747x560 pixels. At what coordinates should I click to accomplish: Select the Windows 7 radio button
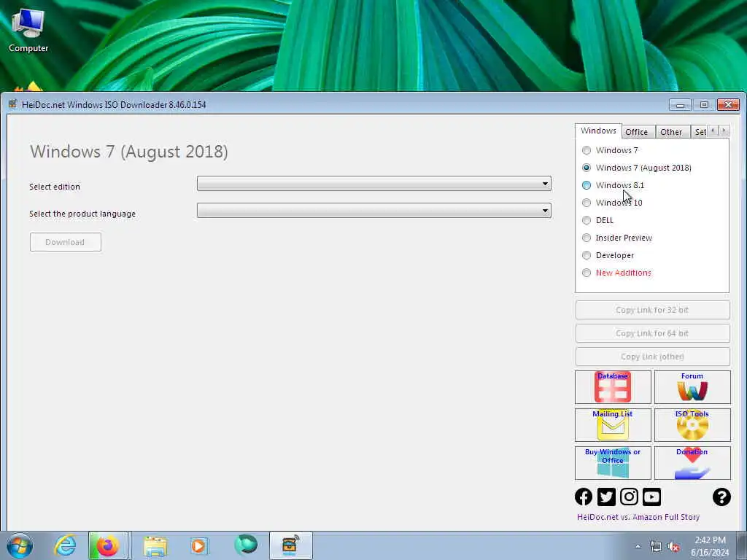coord(587,150)
